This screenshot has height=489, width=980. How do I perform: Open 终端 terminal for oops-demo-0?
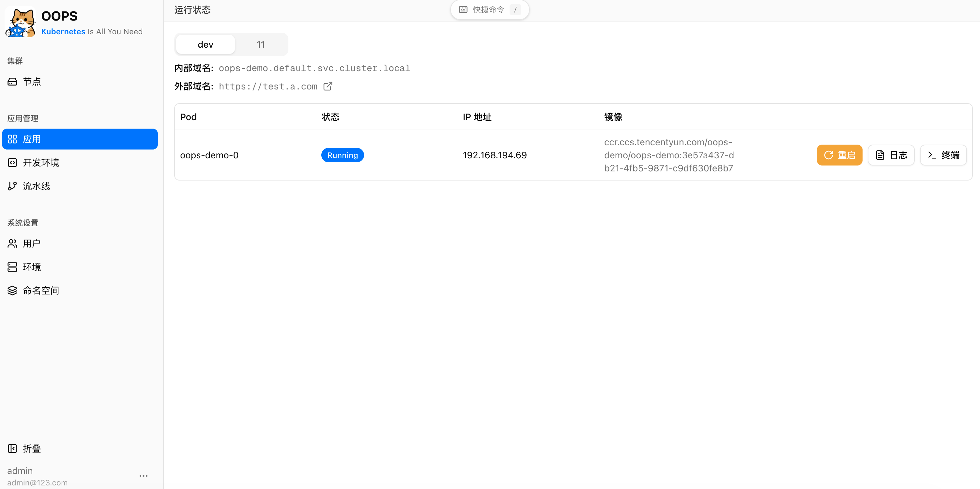tap(943, 155)
